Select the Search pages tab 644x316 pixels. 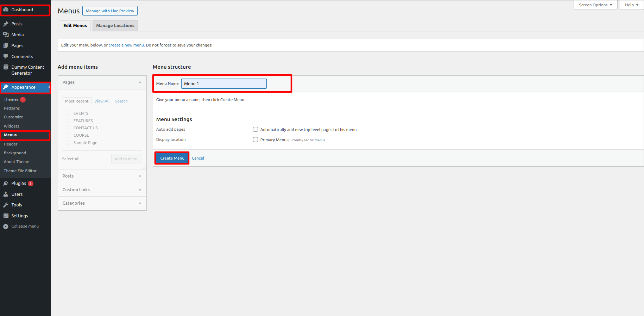[121, 101]
